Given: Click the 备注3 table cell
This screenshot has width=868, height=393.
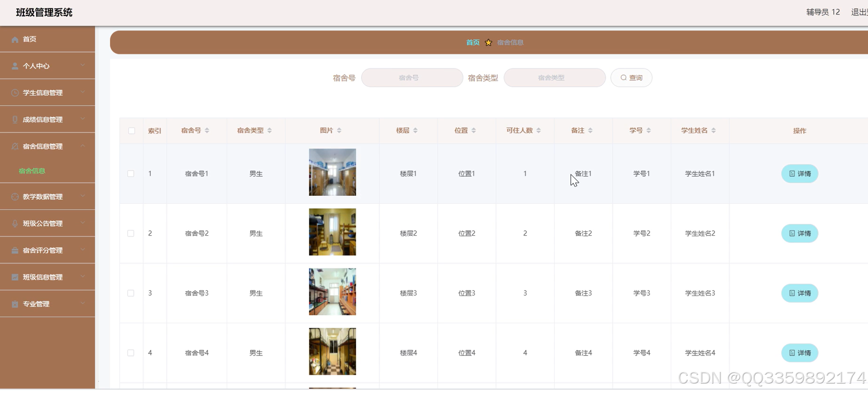Looking at the screenshot, I should point(583,293).
